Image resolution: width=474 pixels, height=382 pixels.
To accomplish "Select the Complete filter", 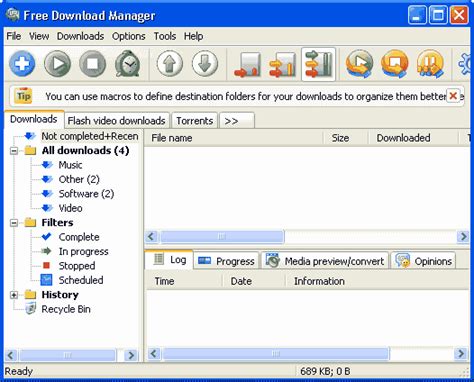I will click(x=79, y=237).
